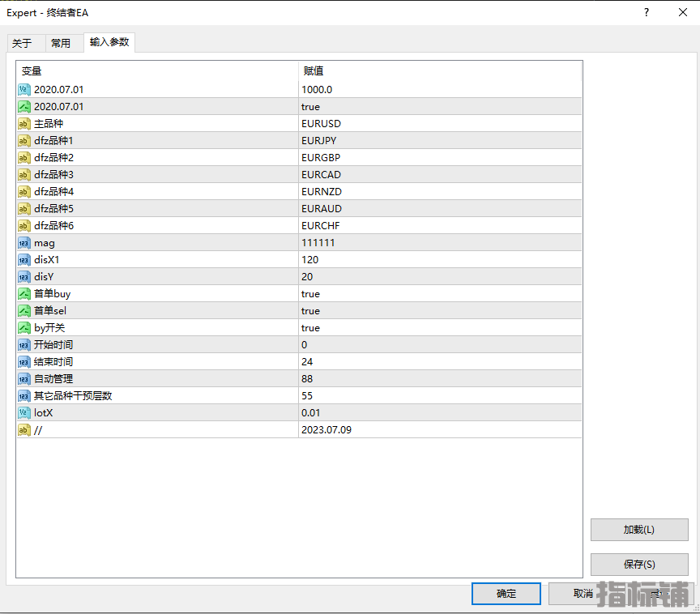Click the integer icon next to mag

tap(24, 243)
